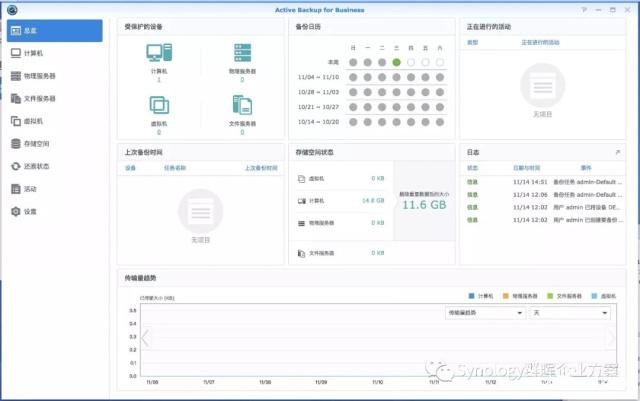640x401 pixels.
Task: Open the Transfer Trend (传输量趋势) dropdown in chart
Action: click(485, 313)
